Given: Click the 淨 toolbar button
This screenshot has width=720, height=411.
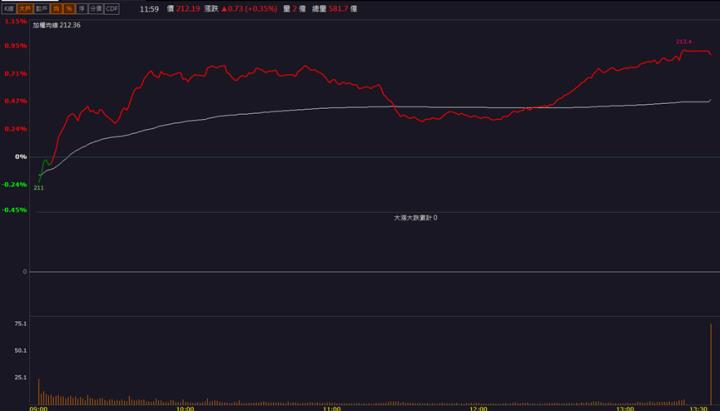Looking at the screenshot, I should pos(81,8).
